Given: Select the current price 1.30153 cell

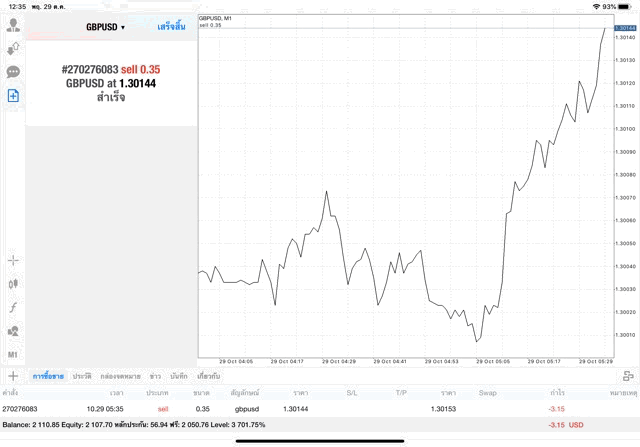Looking at the screenshot, I should click(x=443, y=409).
